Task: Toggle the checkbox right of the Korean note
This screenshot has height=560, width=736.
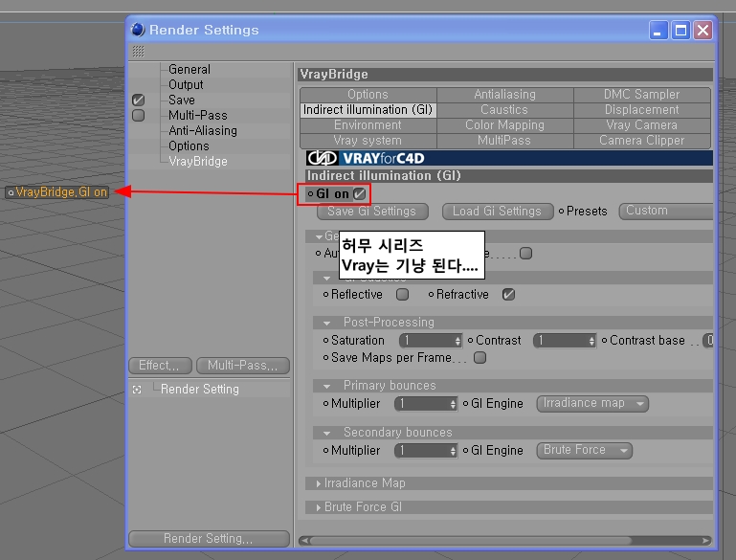Action: (x=525, y=254)
